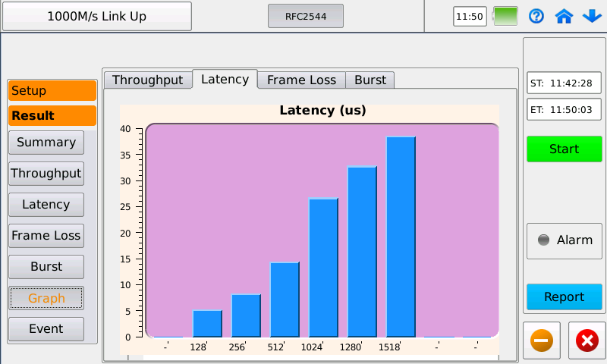607x364 pixels.
Task: Generate a report with Report button
Action: pos(564,297)
